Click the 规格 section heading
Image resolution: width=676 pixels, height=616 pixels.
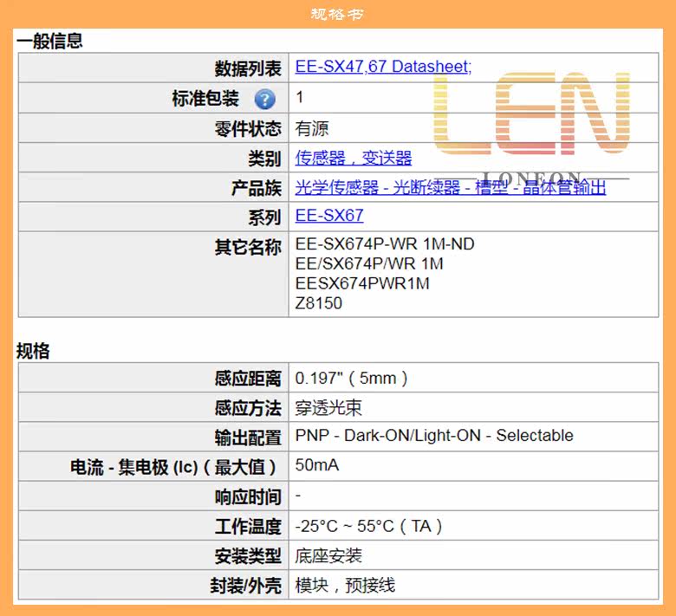[33, 351]
